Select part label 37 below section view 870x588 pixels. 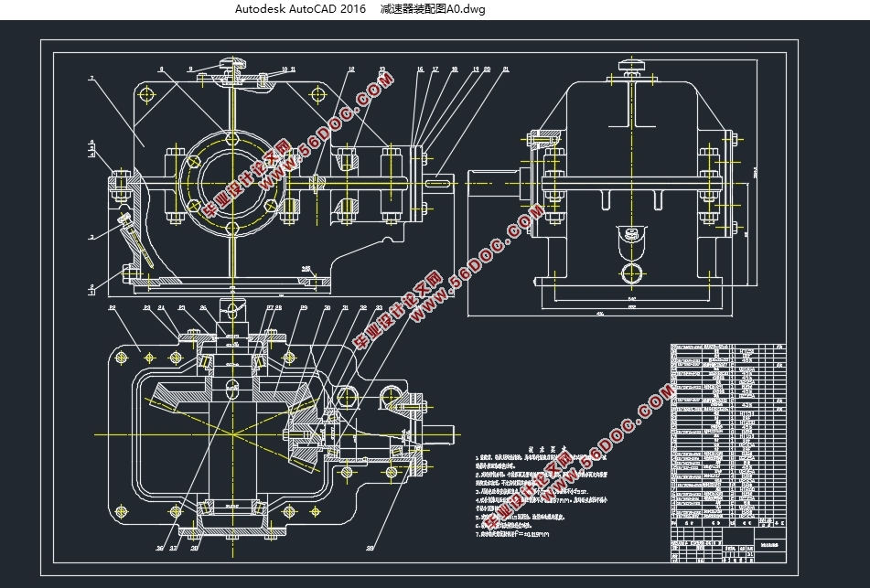click(174, 548)
